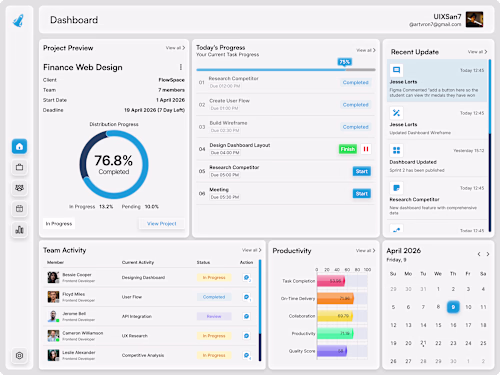The image size is (500, 375).
Task: Open the Home sidebar icon
Action: click(19, 146)
